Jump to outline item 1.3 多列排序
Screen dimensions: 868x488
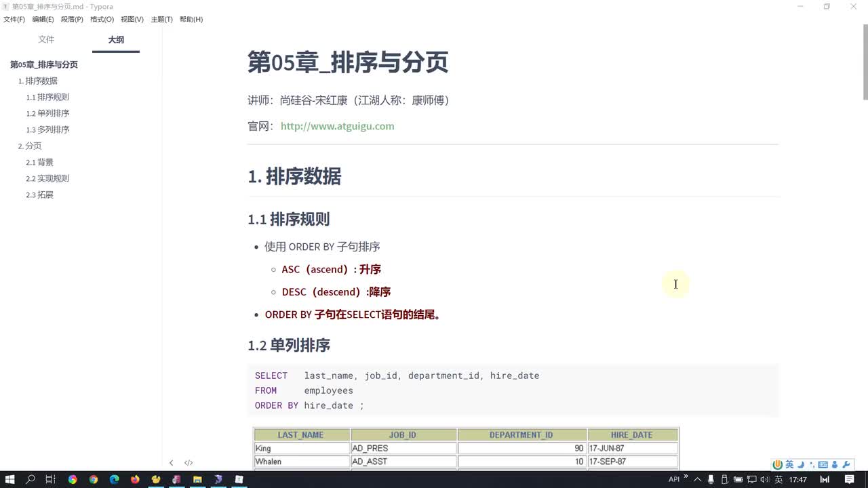tap(47, 129)
